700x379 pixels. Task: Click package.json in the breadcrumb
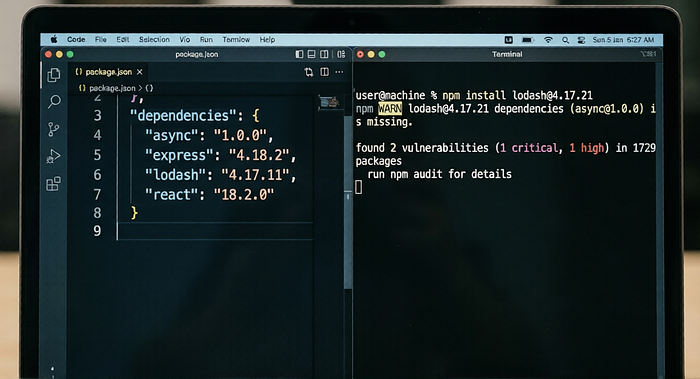(112, 88)
